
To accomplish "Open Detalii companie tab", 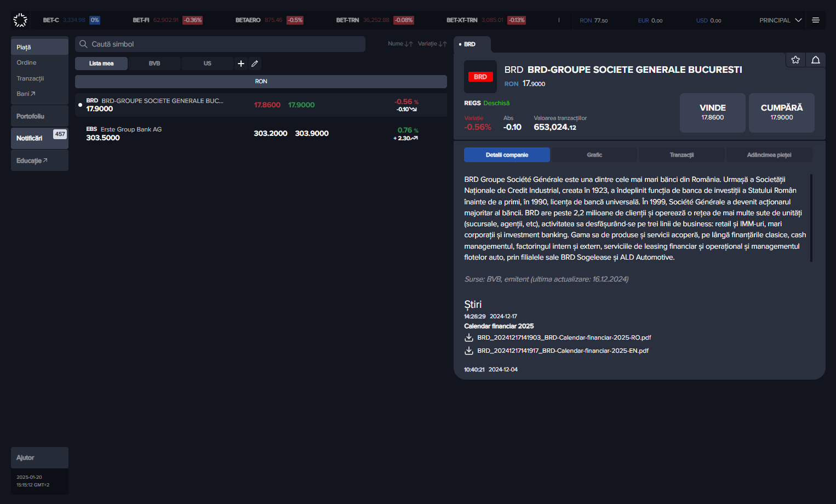I will point(507,155).
